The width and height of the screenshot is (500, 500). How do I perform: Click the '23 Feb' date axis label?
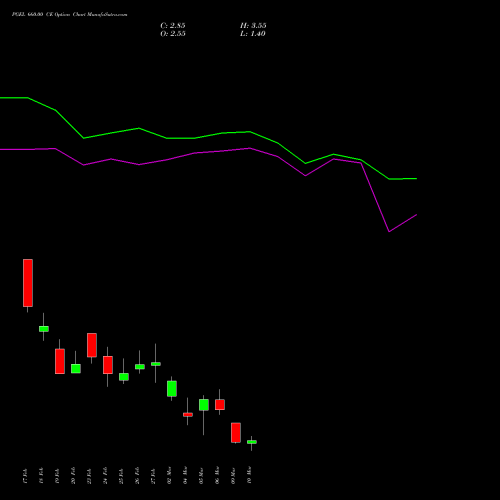pos(89,476)
